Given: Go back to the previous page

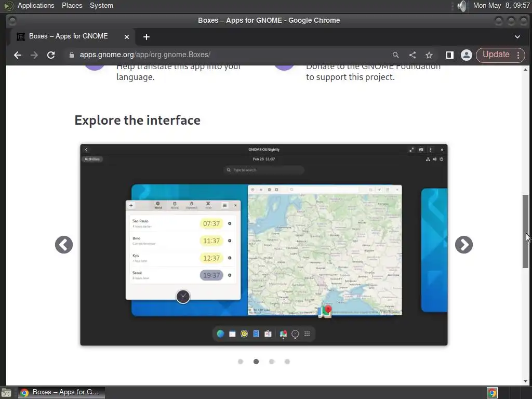Looking at the screenshot, I should [18, 55].
